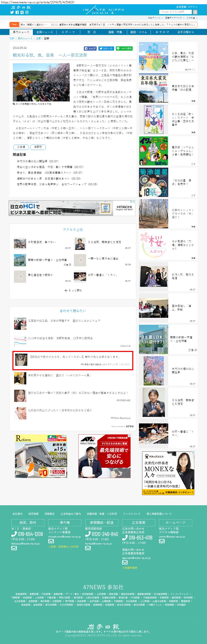Image resolution: width=207 pixels, height=644 pixels.
Task: Open the Twitter icon in header
Action: (x=12, y=12)
